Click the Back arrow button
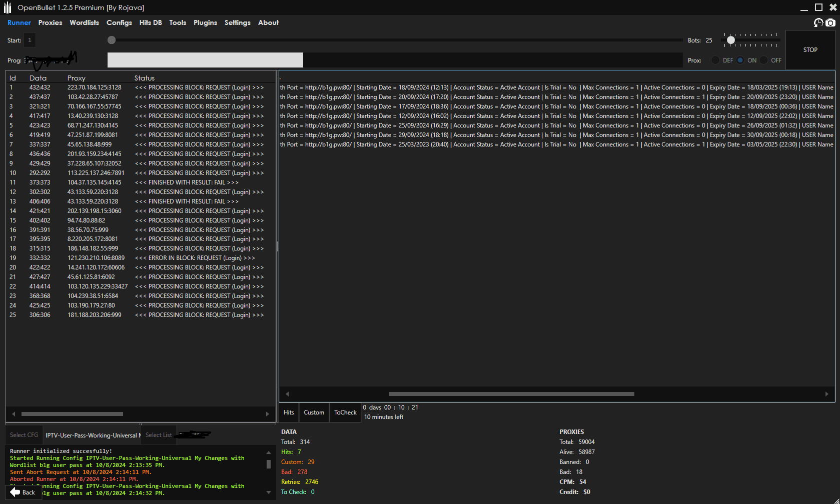840x504 pixels. click(x=23, y=492)
